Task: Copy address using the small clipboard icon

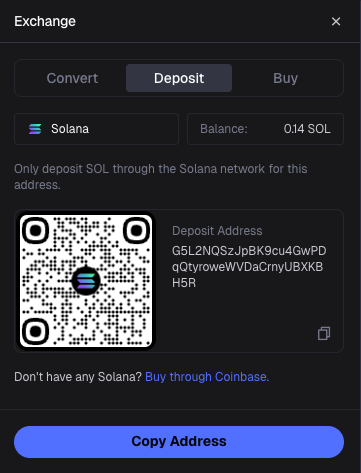Action: click(x=324, y=333)
